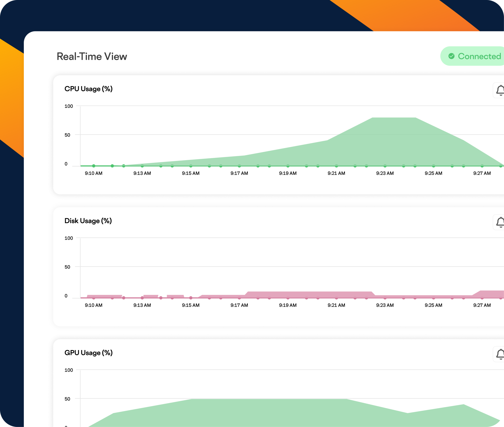Click Disk chart data point above 9:21 AM

(x=336, y=298)
